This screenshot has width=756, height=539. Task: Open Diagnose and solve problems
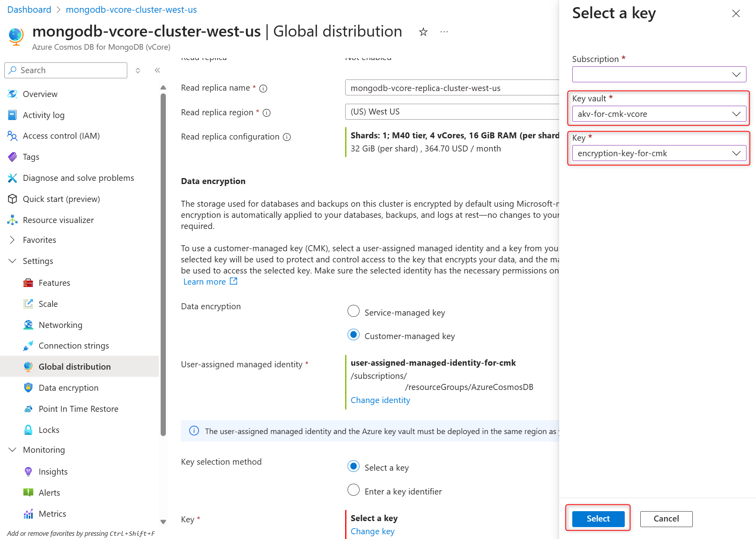pos(79,178)
